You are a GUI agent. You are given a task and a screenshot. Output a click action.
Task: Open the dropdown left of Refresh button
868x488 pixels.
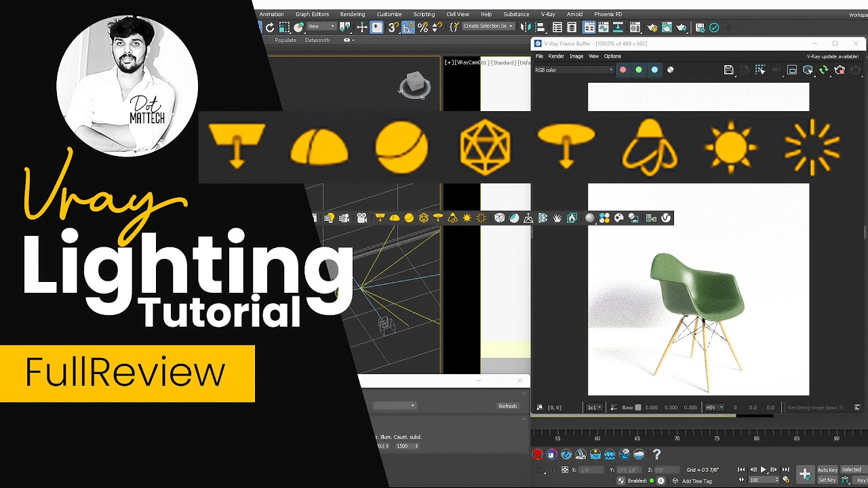point(394,405)
